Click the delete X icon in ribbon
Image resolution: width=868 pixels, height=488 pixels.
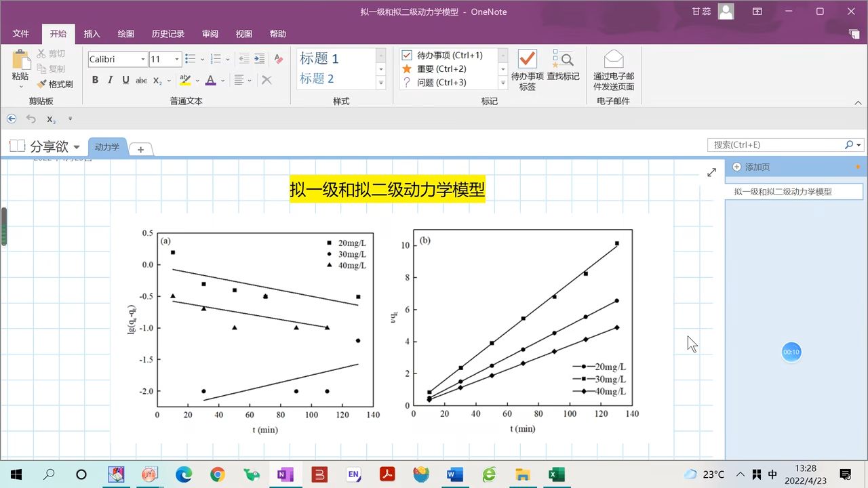click(267, 80)
